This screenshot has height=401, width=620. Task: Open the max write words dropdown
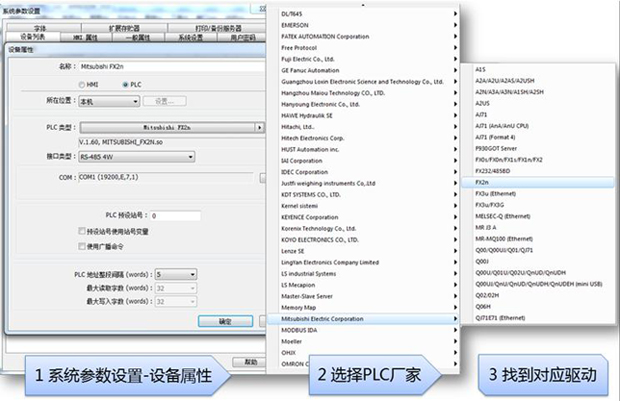pyautogui.click(x=176, y=302)
